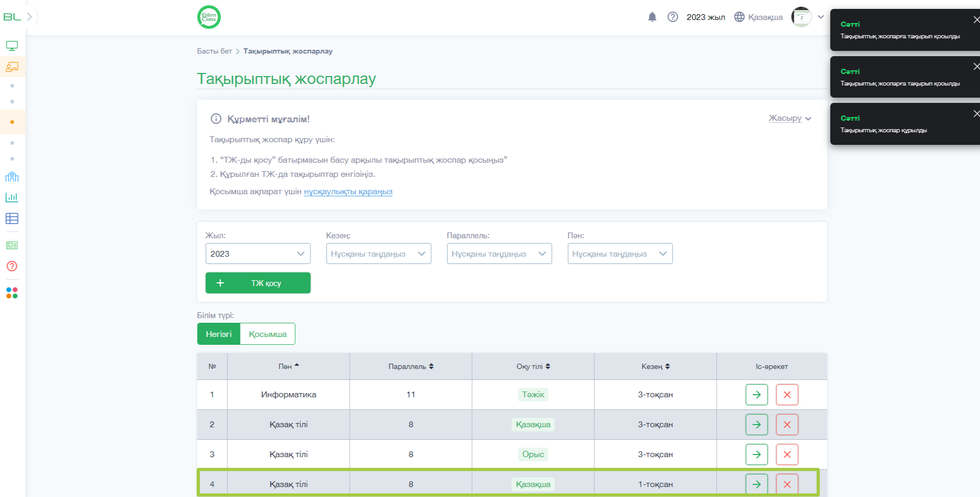This screenshot has width=980, height=497.
Task: Select the Негізгі education type
Action: 219,334
